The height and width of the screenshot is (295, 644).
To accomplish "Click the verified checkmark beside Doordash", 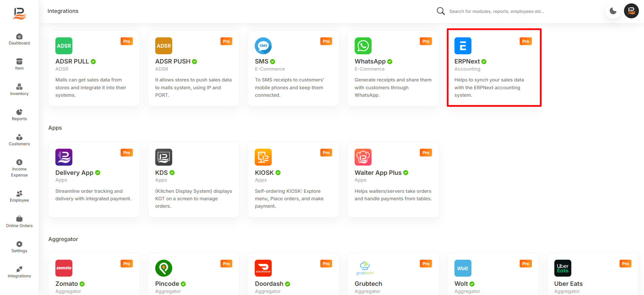I will coord(288,284).
